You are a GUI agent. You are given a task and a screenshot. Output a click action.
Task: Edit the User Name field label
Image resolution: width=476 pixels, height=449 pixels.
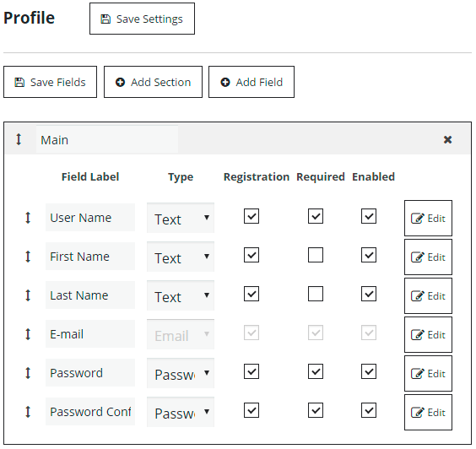[90, 218]
